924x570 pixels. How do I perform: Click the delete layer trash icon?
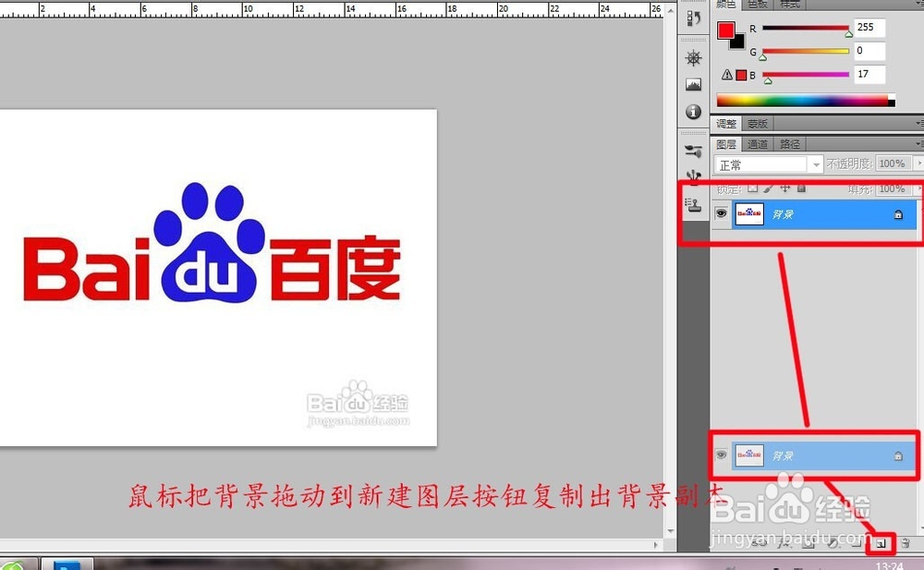click(906, 543)
